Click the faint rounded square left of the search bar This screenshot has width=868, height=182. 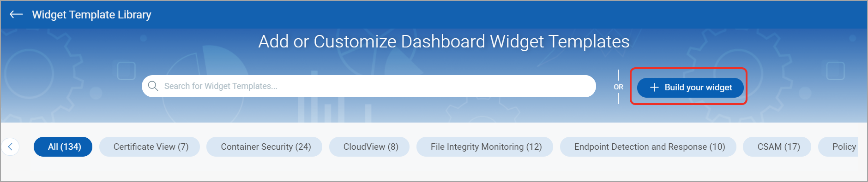click(126, 71)
